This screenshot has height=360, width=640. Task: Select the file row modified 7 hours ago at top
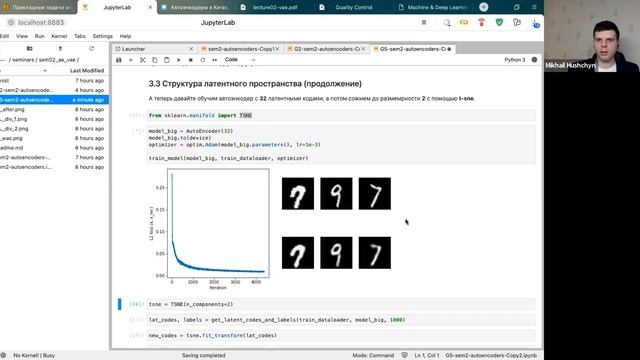[x=54, y=81]
